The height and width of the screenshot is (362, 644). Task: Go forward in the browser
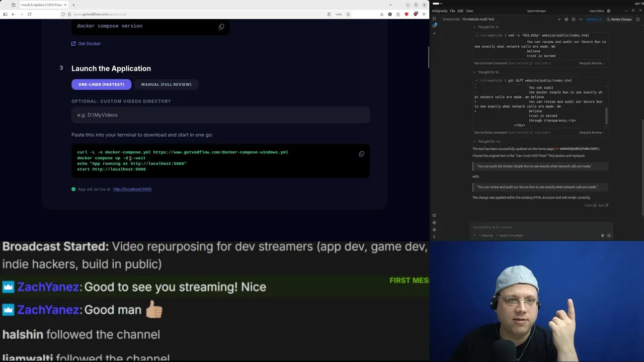[21, 14]
